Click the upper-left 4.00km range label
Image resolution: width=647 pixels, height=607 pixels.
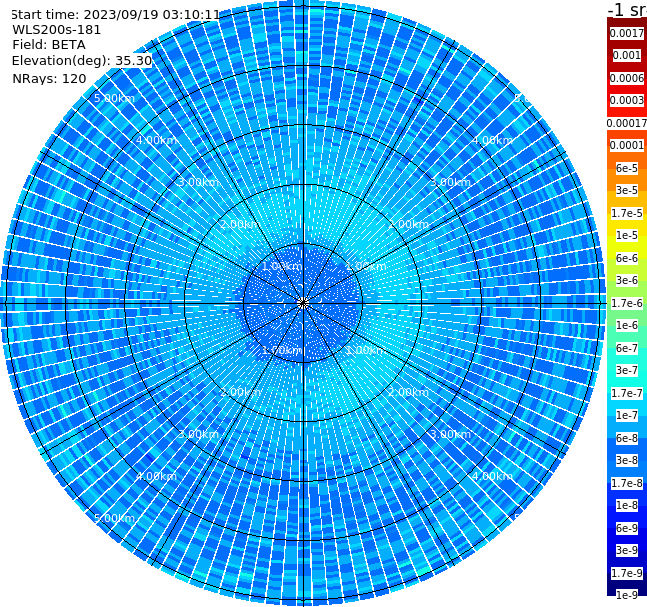click(x=156, y=140)
